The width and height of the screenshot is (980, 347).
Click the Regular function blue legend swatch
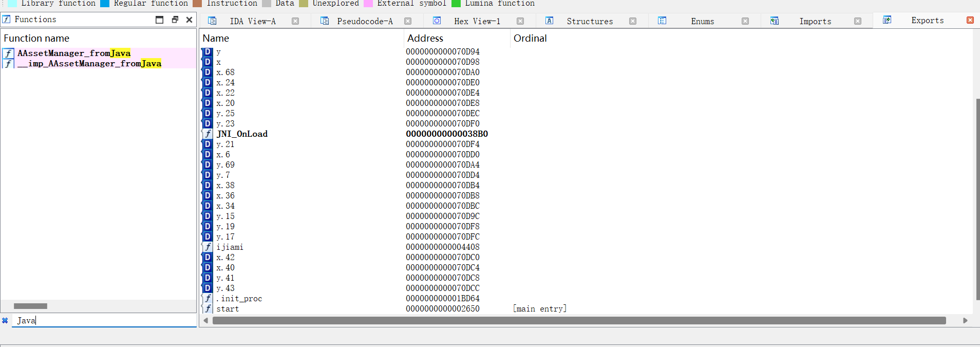[105, 4]
